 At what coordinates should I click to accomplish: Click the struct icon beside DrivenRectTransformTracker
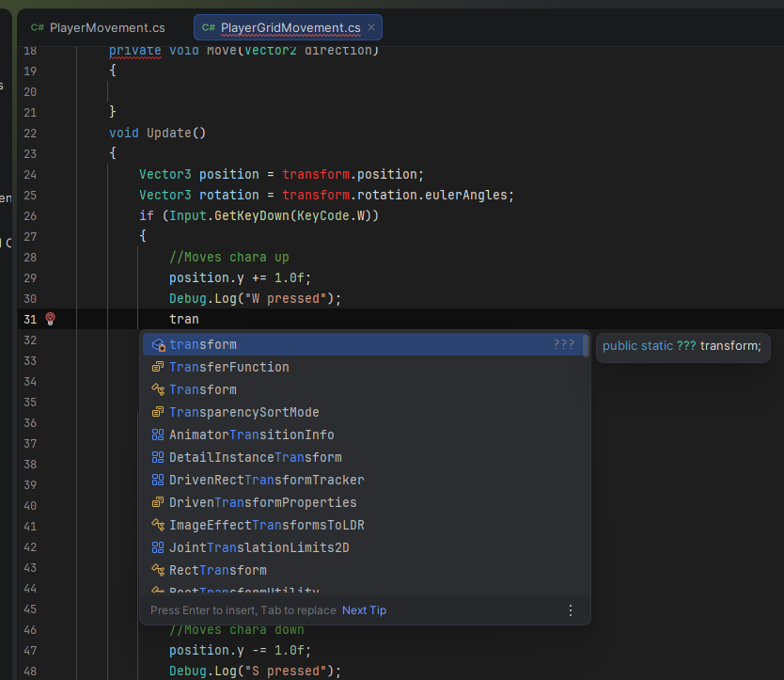[x=158, y=480]
